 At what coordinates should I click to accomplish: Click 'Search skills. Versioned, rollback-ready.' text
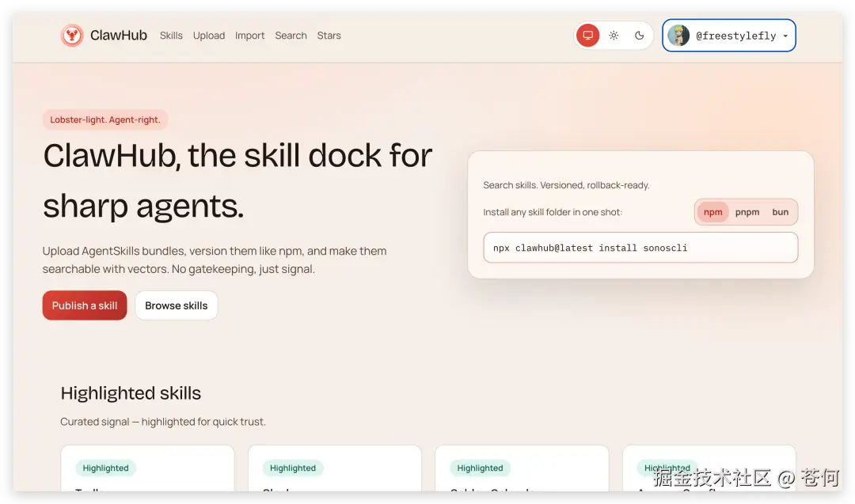[566, 185]
